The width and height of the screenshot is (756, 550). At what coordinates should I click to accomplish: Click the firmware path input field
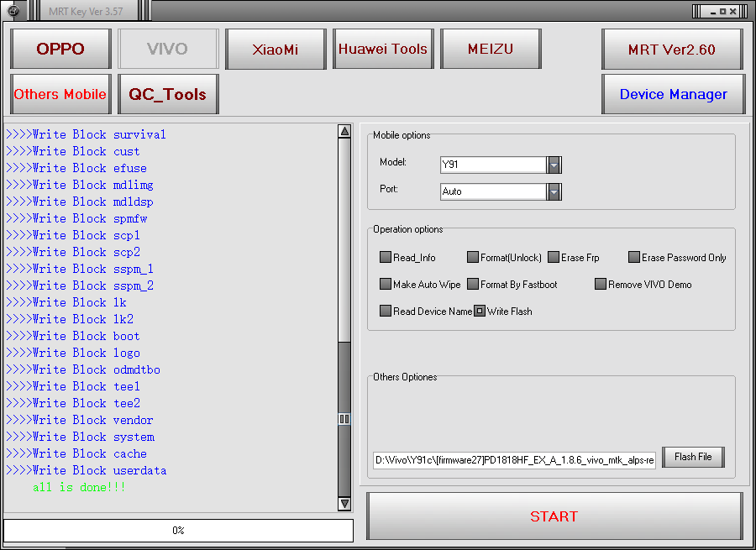[x=514, y=460]
